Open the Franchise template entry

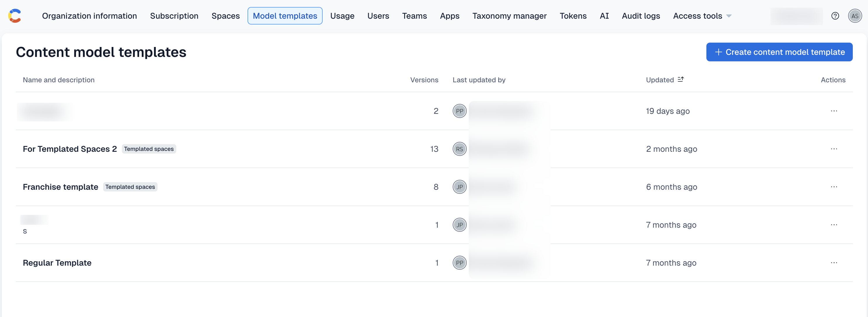tap(61, 187)
